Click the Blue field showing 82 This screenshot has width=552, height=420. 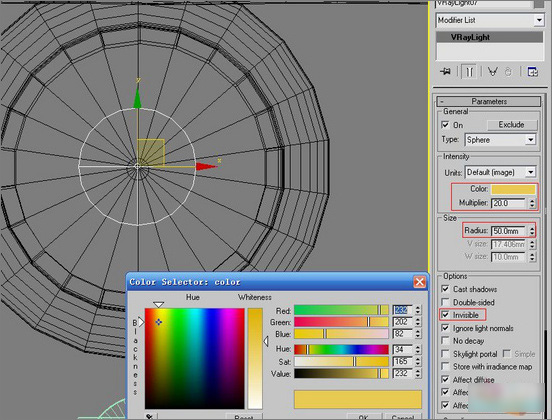(402, 333)
